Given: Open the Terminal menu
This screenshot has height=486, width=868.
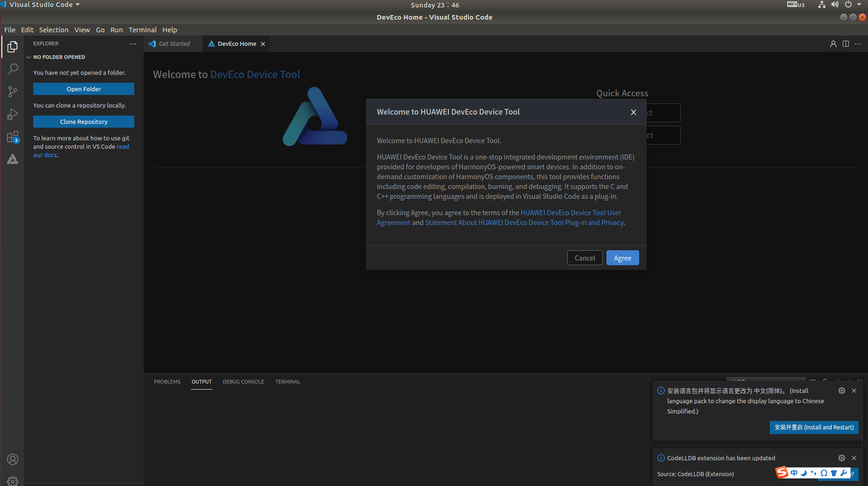Looking at the screenshot, I should pyautogui.click(x=143, y=30).
